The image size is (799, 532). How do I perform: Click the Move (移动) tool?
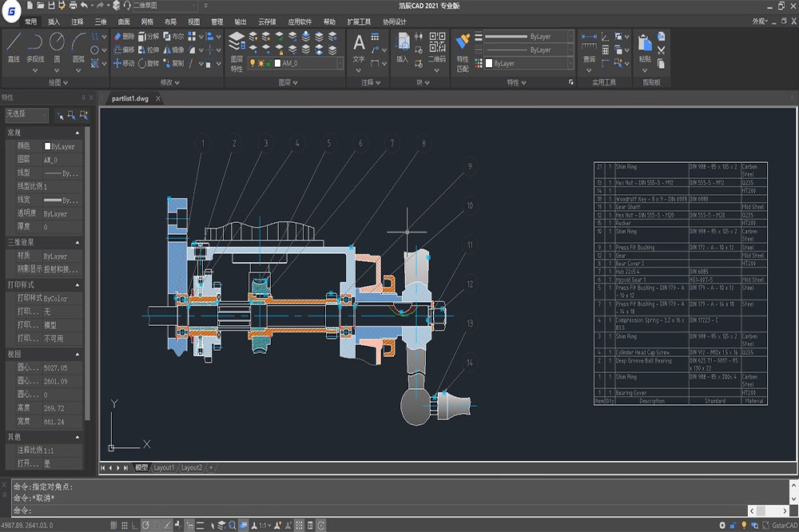[x=123, y=63]
